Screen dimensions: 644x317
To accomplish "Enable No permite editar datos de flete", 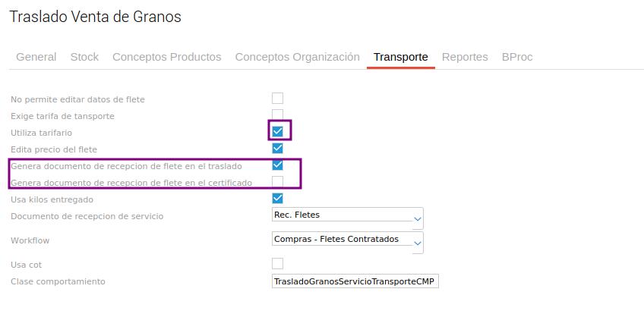I will point(277,99).
